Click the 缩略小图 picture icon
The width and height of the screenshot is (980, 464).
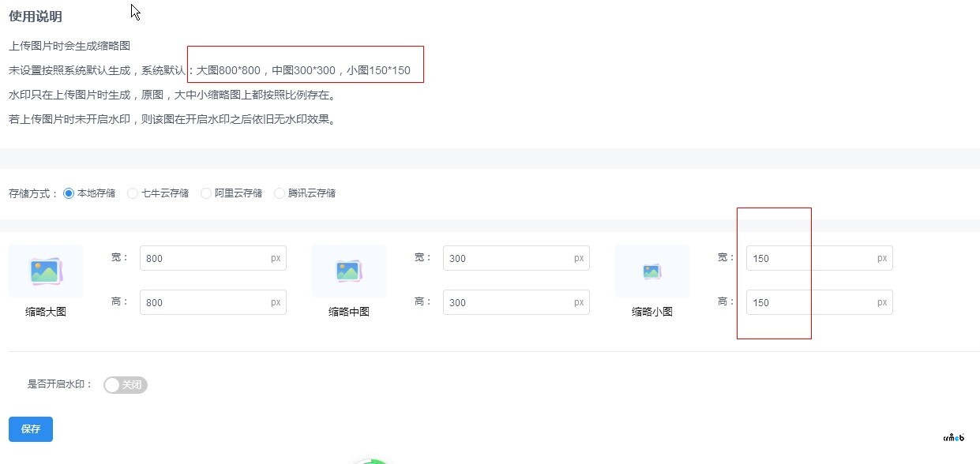pyautogui.click(x=652, y=271)
